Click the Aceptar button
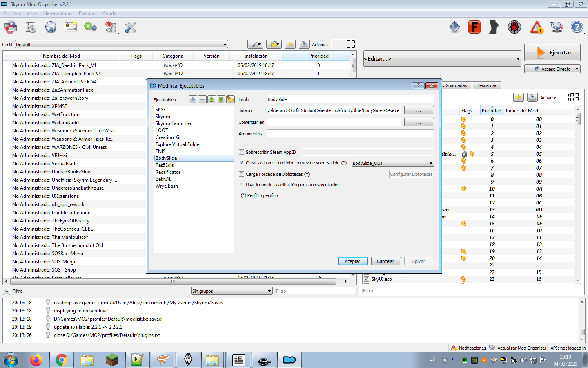The height and width of the screenshot is (368, 588). point(352,261)
